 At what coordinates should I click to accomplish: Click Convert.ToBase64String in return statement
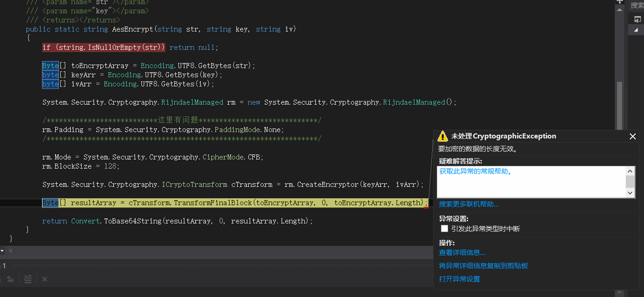pos(116,221)
